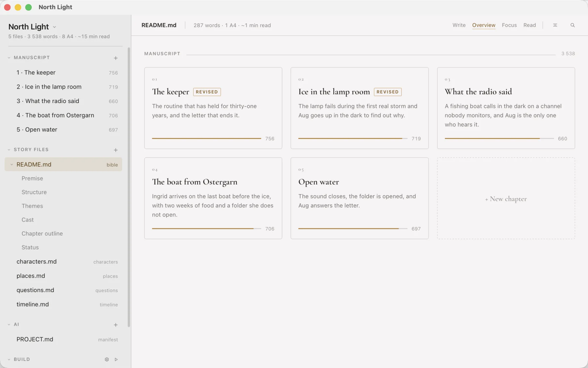Click The boat from Ostergarn progress bar
Image resolution: width=588 pixels, height=368 pixels.
(x=206, y=229)
